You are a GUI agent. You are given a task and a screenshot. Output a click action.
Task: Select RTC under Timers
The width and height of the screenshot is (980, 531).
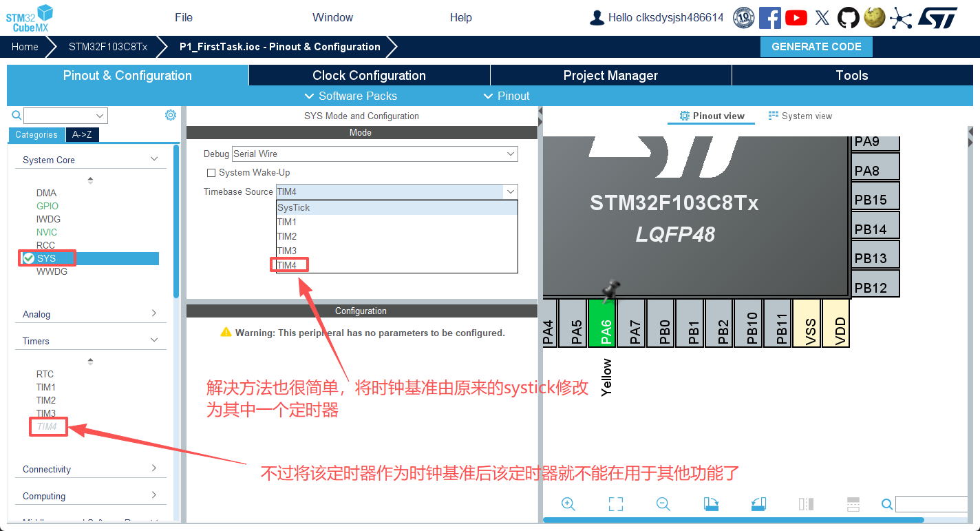[45, 374]
